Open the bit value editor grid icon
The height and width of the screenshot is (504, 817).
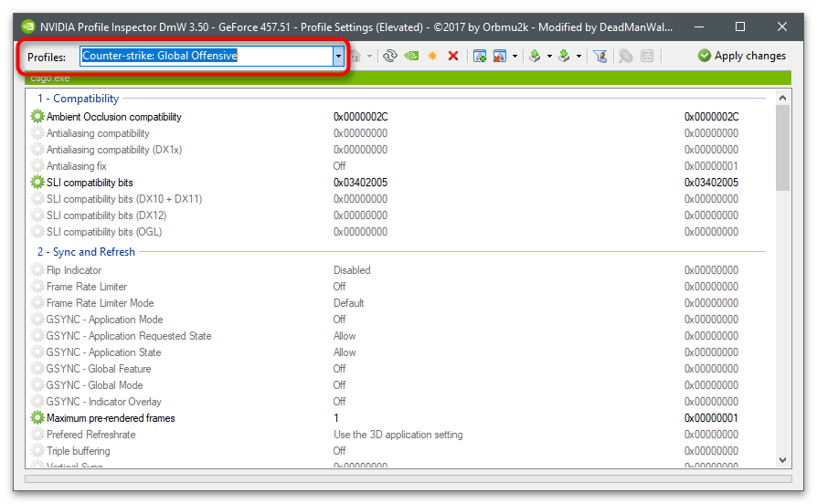(647, 56)
